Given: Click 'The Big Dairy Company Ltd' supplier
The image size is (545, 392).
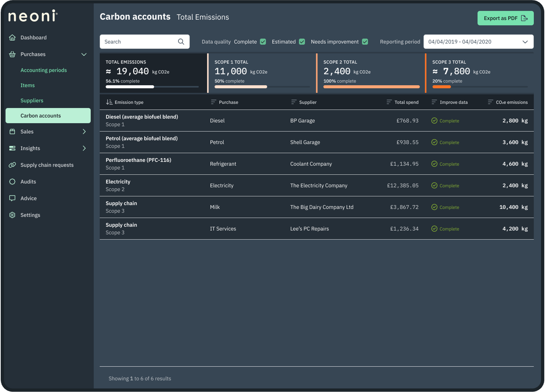Looking at the screenshot, I should (322, 207).
